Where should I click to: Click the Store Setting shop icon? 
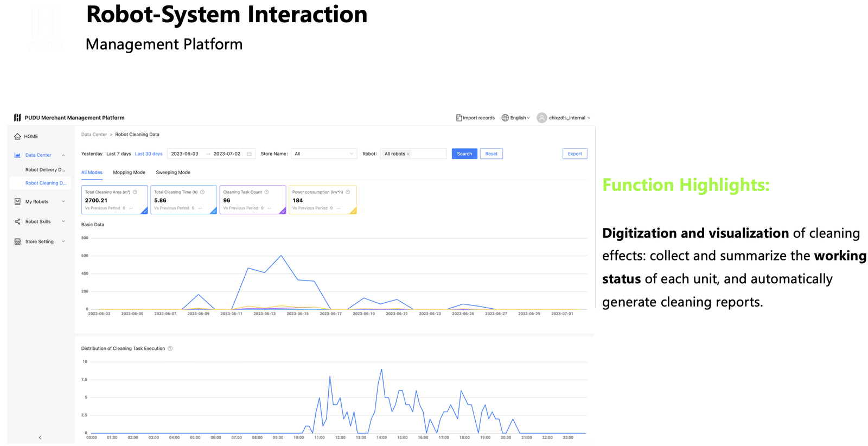click(17, 242)
